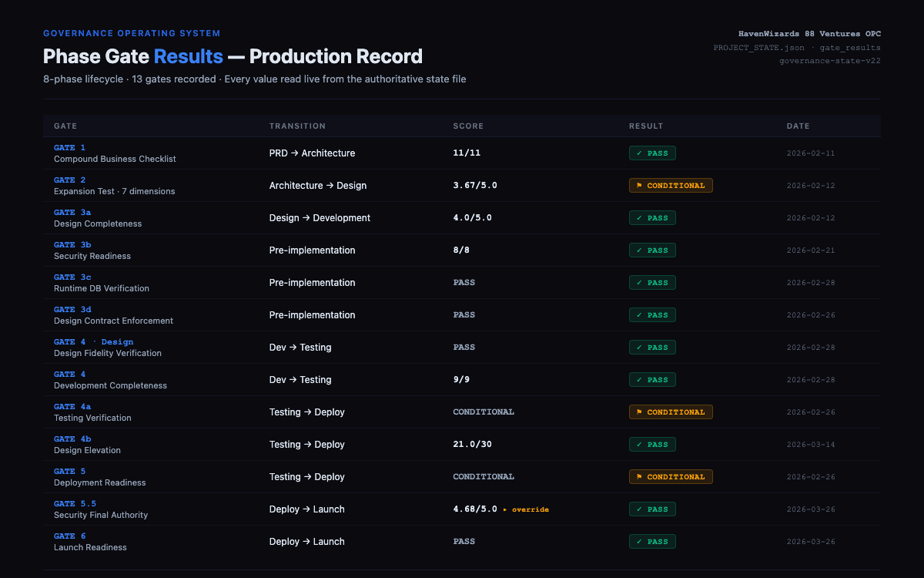The height and width of the screenshot is (578, 924).
Task: Click the GATE 6 label
Action: pos(69,536)
